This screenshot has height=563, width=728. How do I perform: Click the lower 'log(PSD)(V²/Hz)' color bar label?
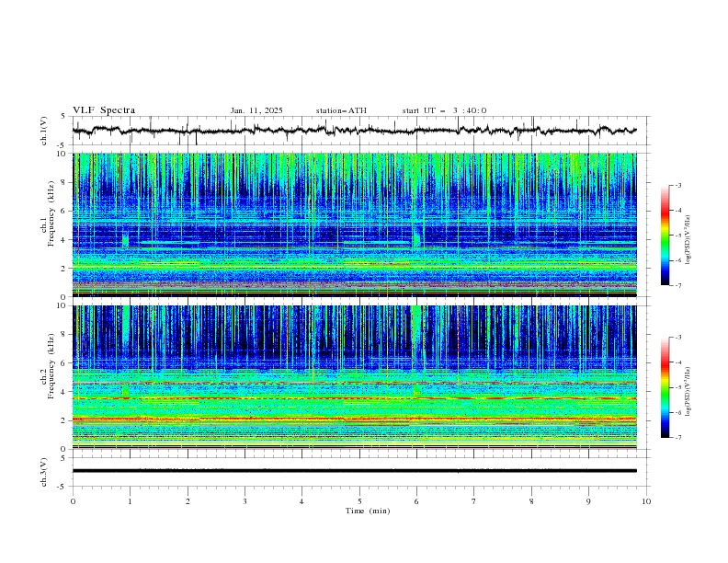click(x=688, y=391)
